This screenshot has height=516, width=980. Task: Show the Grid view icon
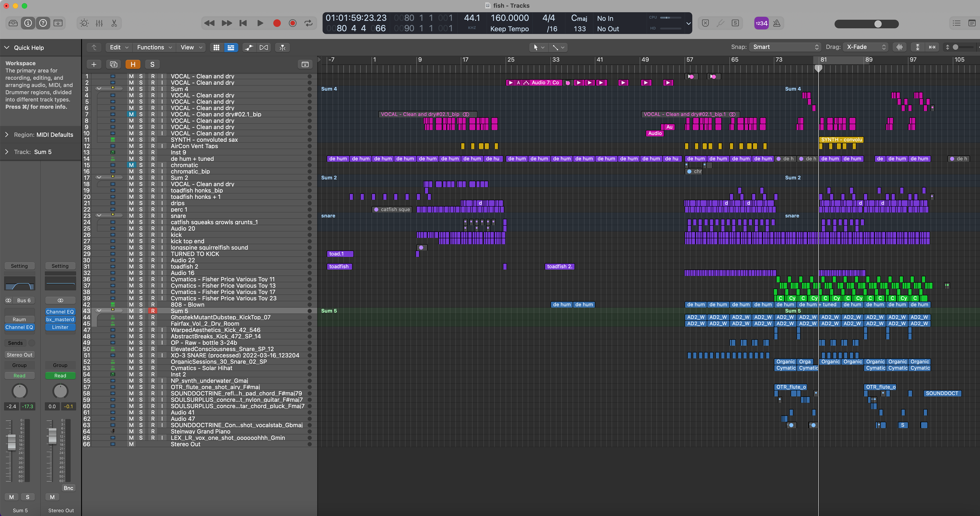(x=216, y=47)
